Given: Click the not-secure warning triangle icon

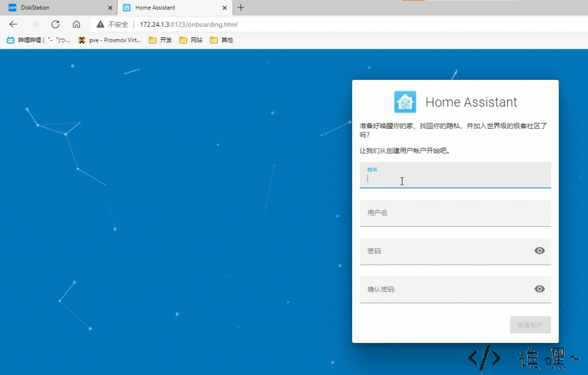Looking at the screenshot, I should 100,24.
